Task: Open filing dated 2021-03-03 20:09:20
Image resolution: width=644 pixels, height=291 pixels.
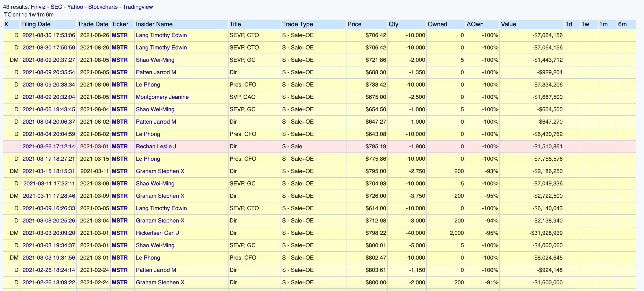Action: click(49, 233)
